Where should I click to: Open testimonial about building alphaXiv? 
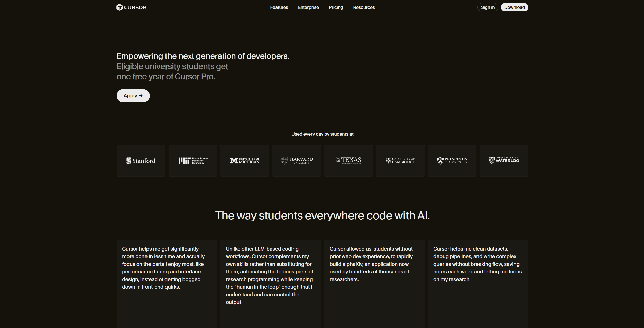[x=374, y=284]
